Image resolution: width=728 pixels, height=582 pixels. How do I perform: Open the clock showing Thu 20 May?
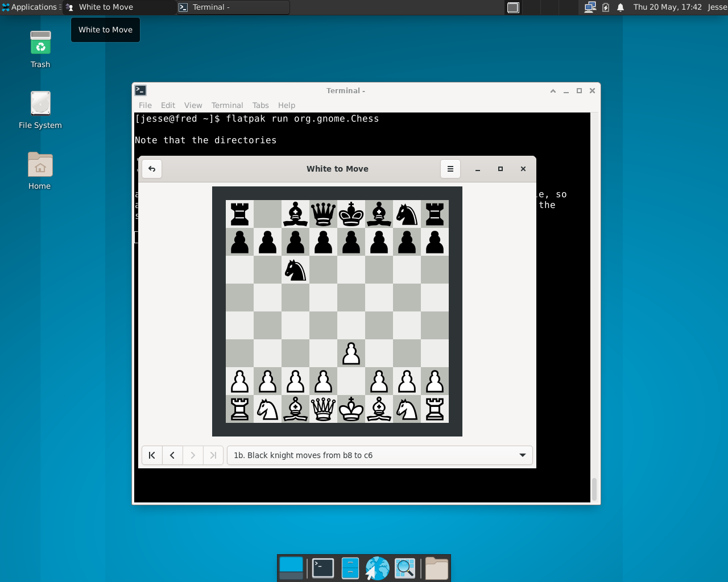tap(667, 7)
